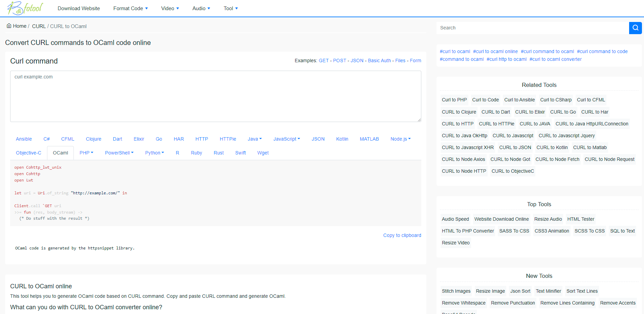Open the CURL to Kotlin related tool
The height and width of the screenshot is (314, 644).
click(552, 147)
